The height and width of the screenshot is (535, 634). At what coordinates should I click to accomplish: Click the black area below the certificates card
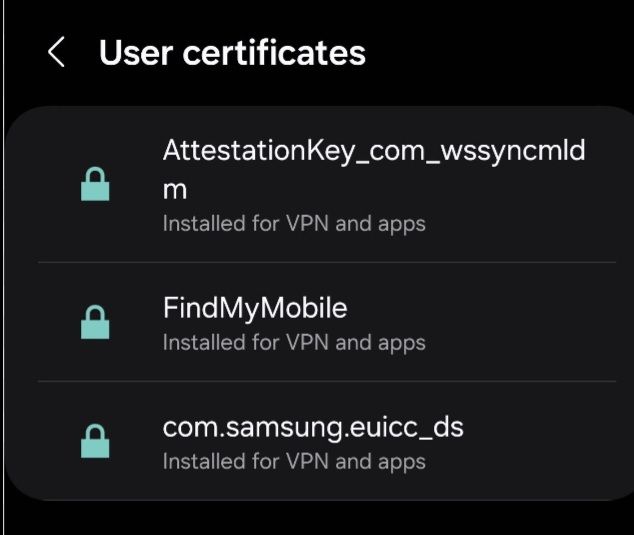tap(317, 518)
